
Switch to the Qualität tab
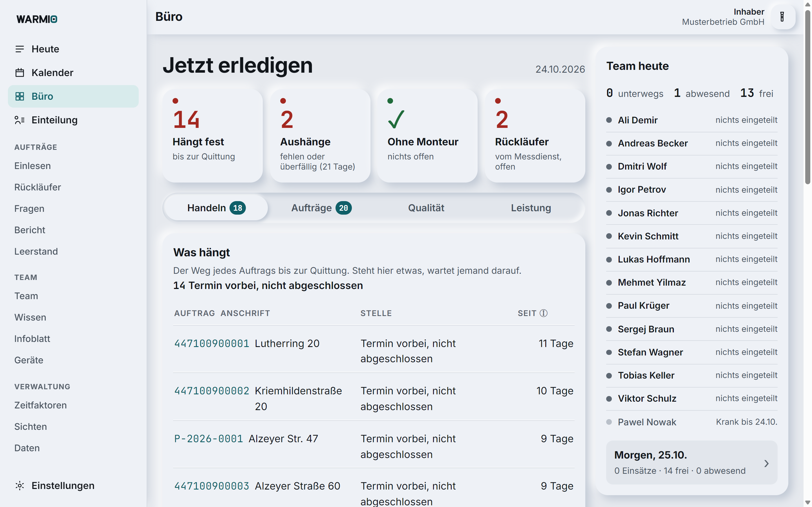tap(426, 208)
